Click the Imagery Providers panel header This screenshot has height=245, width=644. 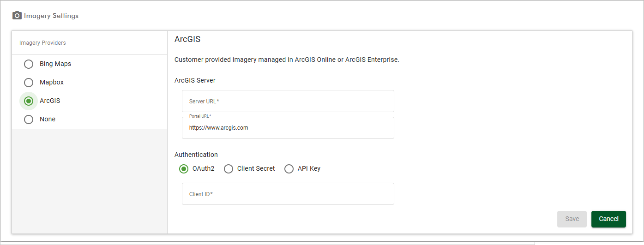42,43
